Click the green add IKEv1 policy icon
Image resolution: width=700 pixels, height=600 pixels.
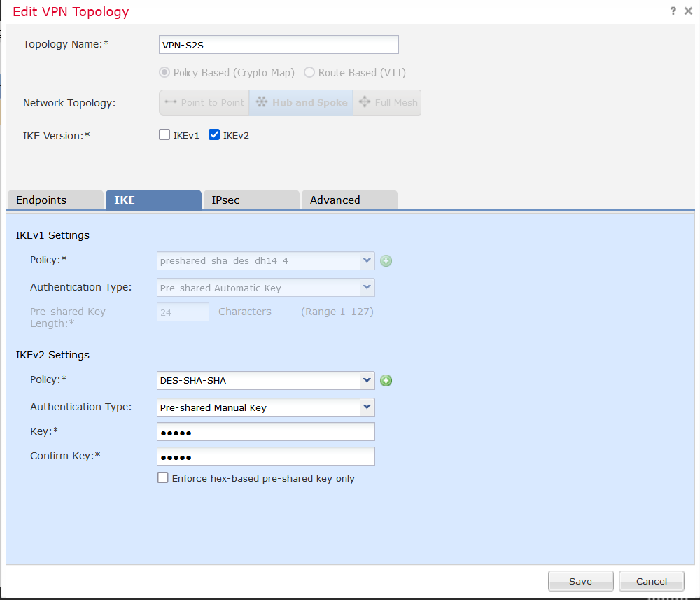[x=386, y=261]
